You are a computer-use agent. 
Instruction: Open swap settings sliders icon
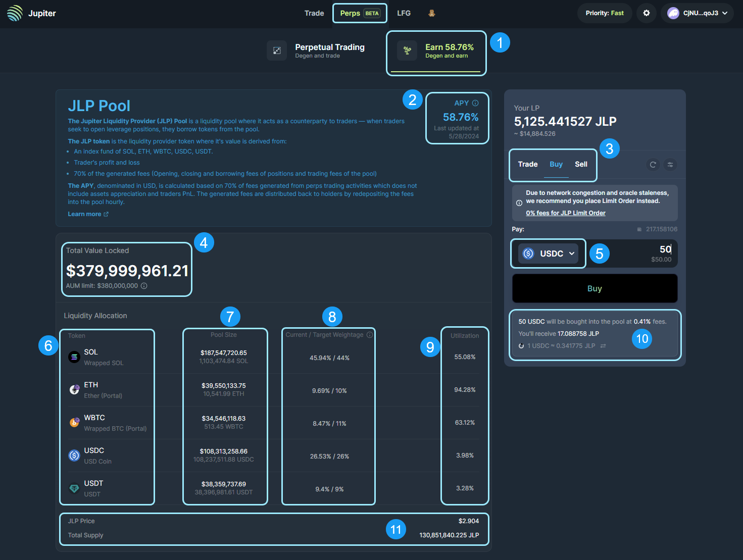click(670, 165)
